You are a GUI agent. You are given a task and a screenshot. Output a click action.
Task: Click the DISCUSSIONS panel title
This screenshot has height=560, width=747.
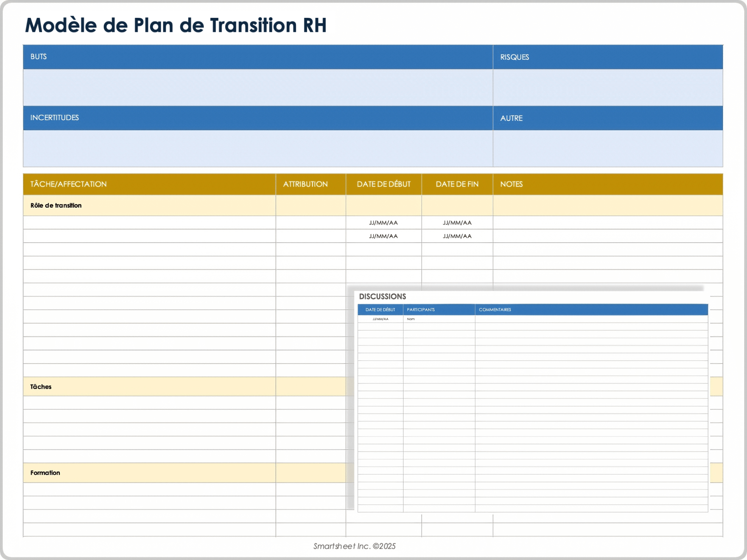[x=382, y=296]
